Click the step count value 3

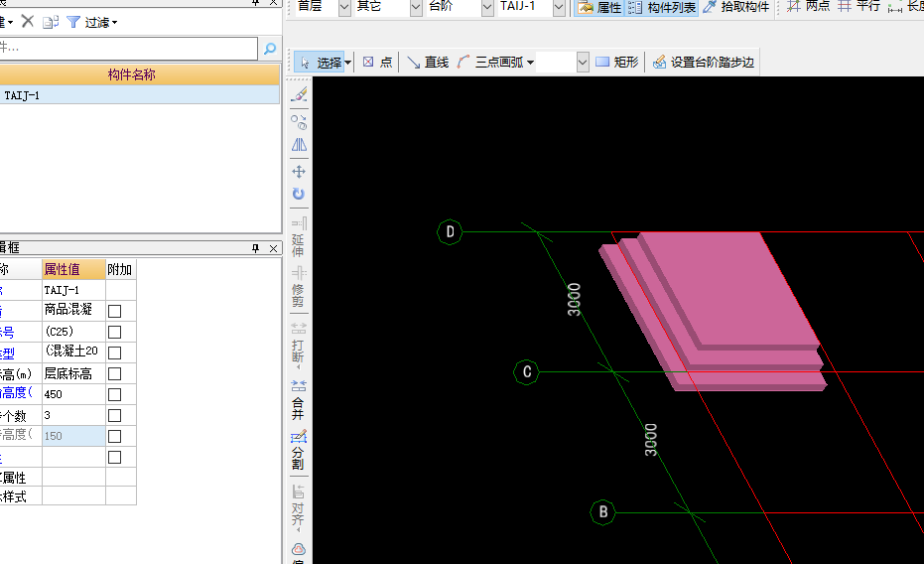[x=73, y=415]
